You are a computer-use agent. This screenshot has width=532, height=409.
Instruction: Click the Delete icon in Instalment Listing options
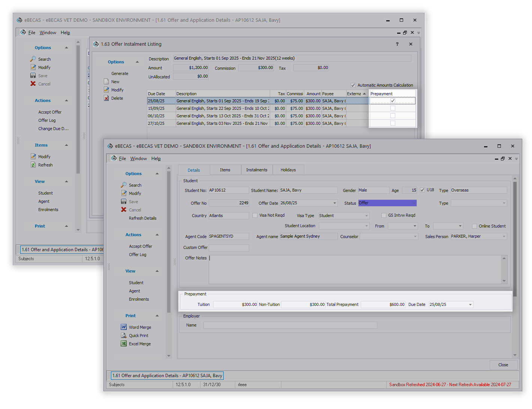coord(106,98)
